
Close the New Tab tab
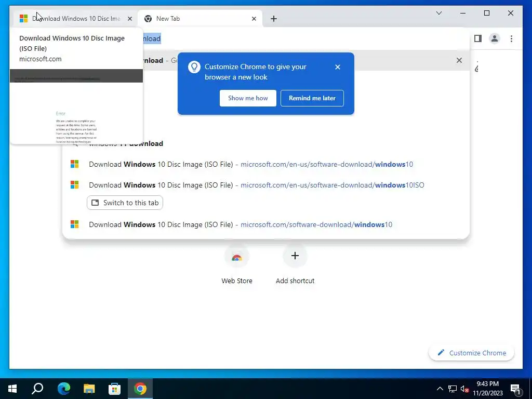tap(254, 19)
